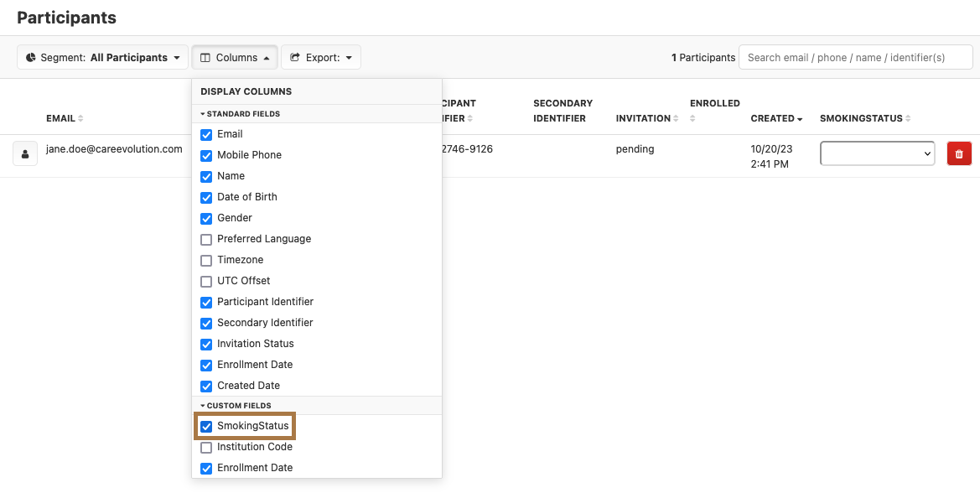Click the participant search input field
Image resolution: width=980 pixels, height=493 pixels.
coord(855,58)
